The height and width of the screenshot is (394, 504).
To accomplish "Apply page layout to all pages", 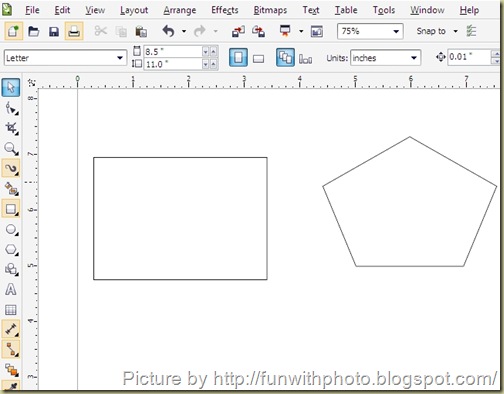I will click(285, 58).
